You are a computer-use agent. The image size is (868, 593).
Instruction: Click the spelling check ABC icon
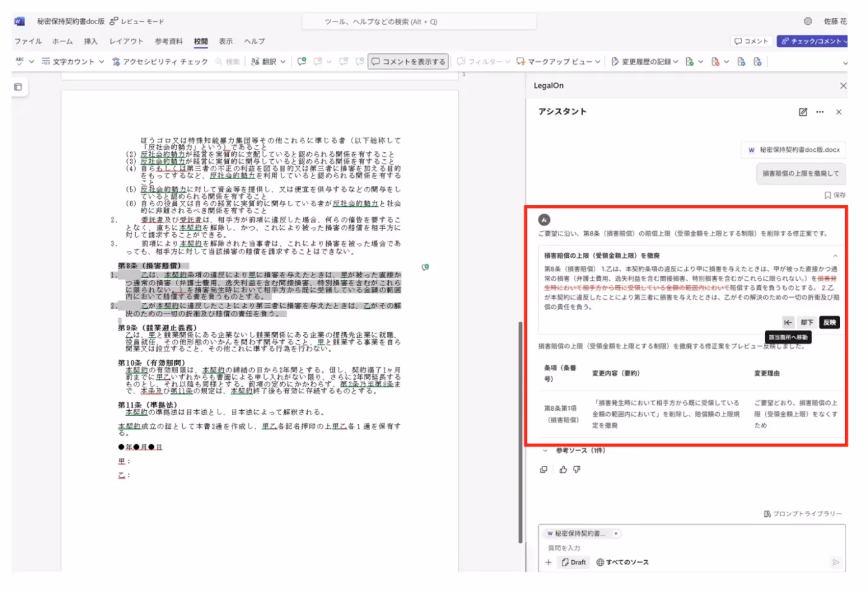tap(19, 61)
